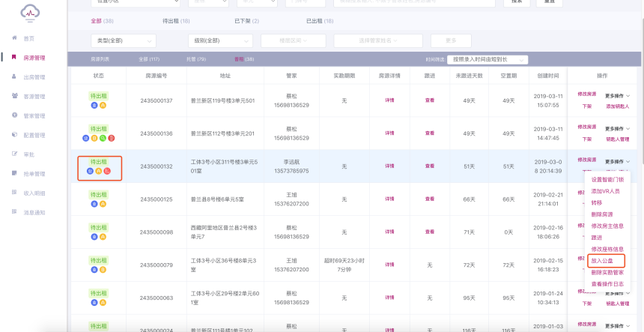Open the 类型(全部) dropdown
644x332 pixels.
(124, 40)
